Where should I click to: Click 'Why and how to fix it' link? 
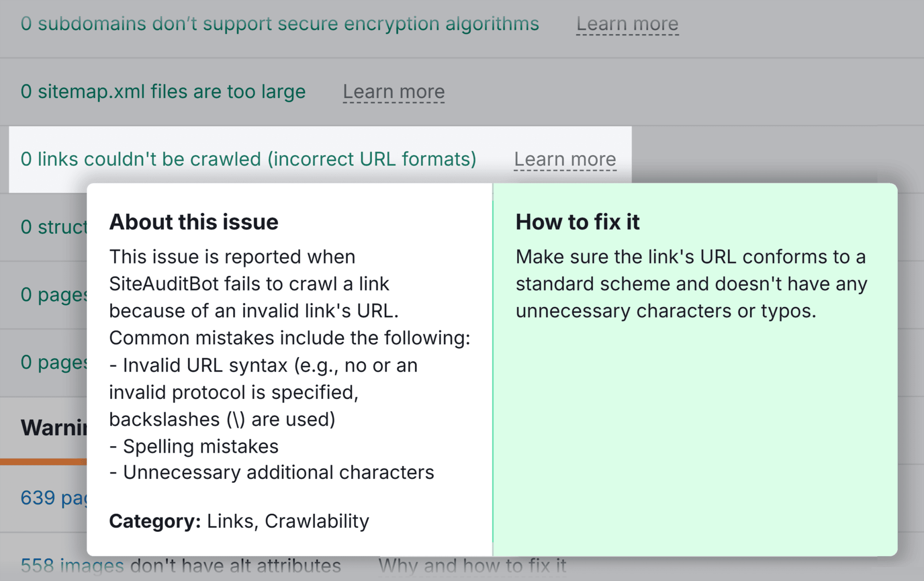pos(473,565)
